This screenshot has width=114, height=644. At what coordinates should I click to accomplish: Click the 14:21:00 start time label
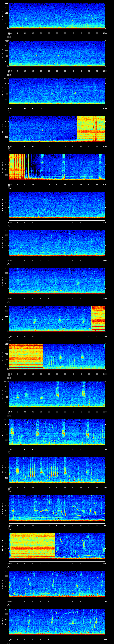pyautogui.click(x=9, y=298)
